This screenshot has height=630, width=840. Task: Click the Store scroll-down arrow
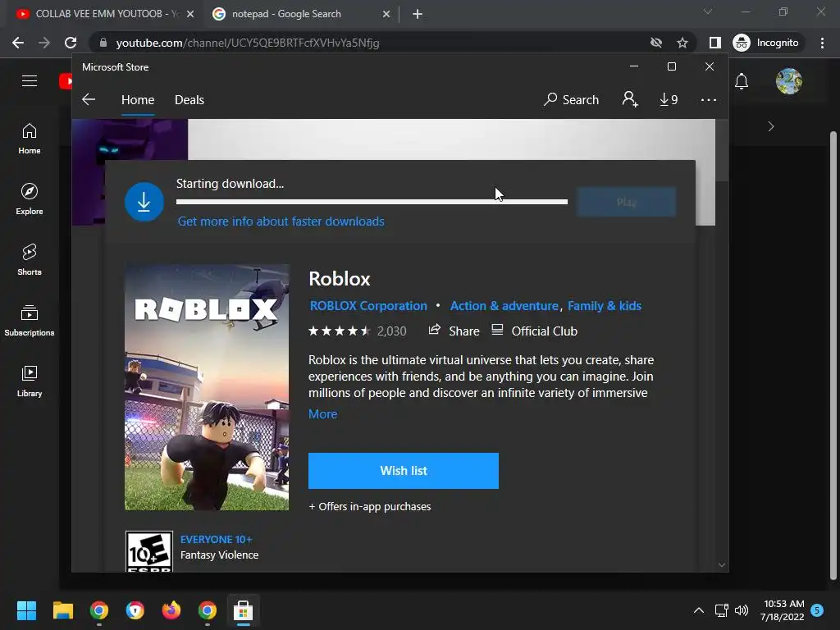(x=722, y=564)
